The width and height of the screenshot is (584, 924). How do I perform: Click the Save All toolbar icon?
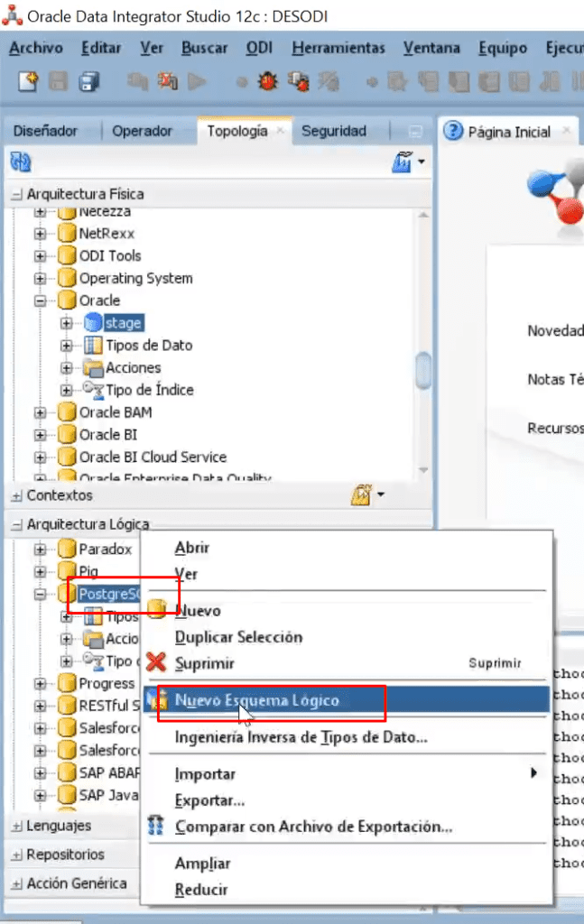tap(89, 81)
